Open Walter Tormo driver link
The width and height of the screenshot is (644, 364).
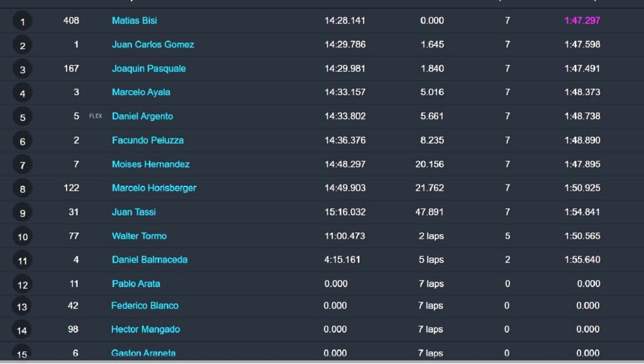pyautogui.click(x=139, y=236)
